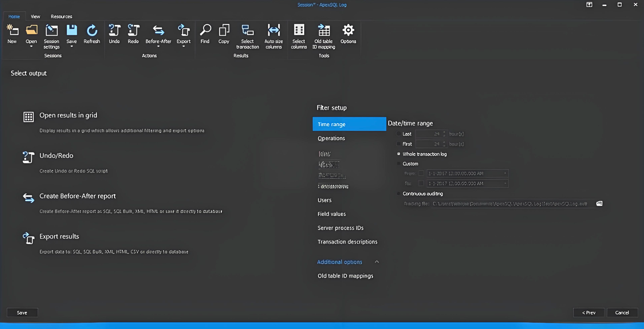This screenshot has width=644, height=329.
Task: Click the Export ribbon icon
Action: (184, 30)
